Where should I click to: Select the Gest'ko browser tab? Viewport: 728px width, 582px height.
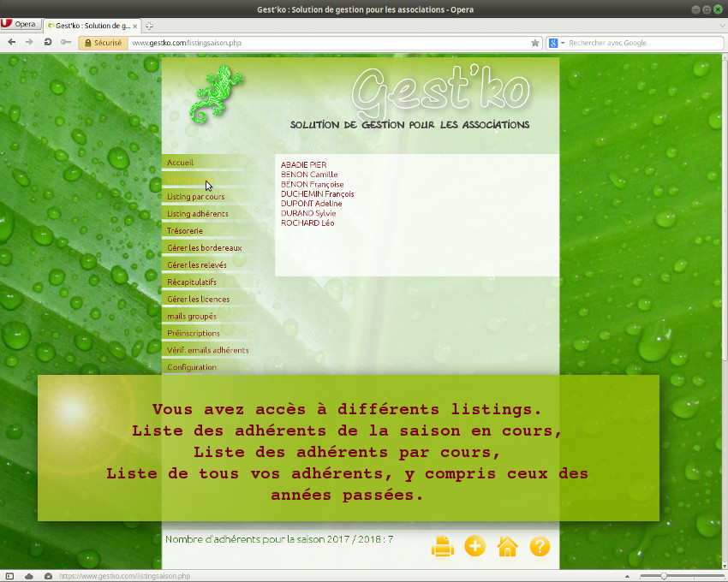click(x=92, y=26)
